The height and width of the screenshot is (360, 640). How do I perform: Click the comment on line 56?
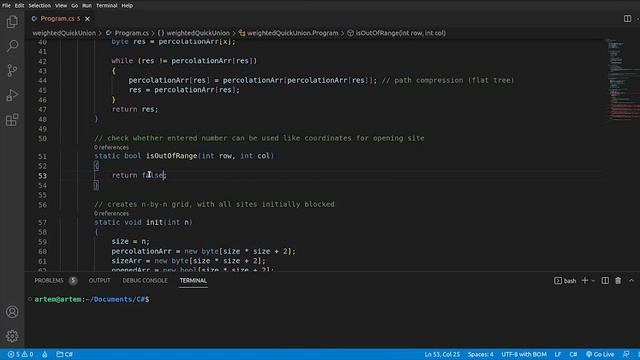point(214,204)
